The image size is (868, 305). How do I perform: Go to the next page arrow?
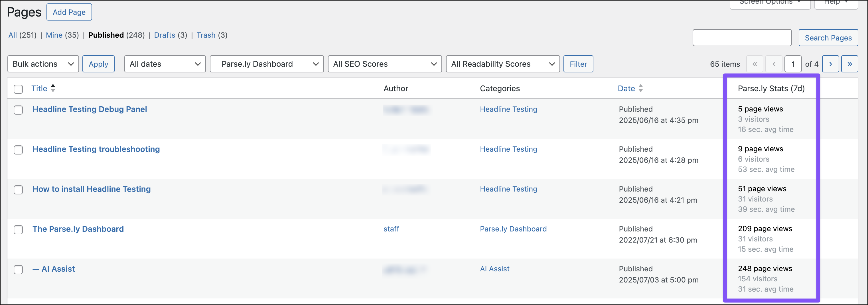pyautogui.click(x=831, y=64)
